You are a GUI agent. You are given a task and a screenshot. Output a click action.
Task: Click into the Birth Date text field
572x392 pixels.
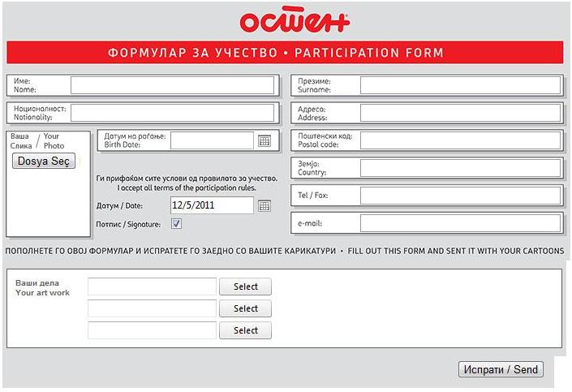pyautogui.click(x=212, y=141)
